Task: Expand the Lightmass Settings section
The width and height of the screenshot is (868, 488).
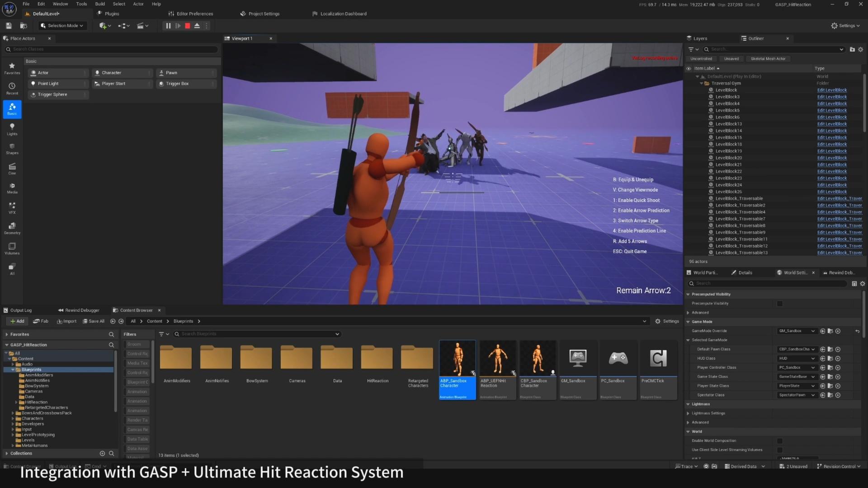Action: coord(689,413)
